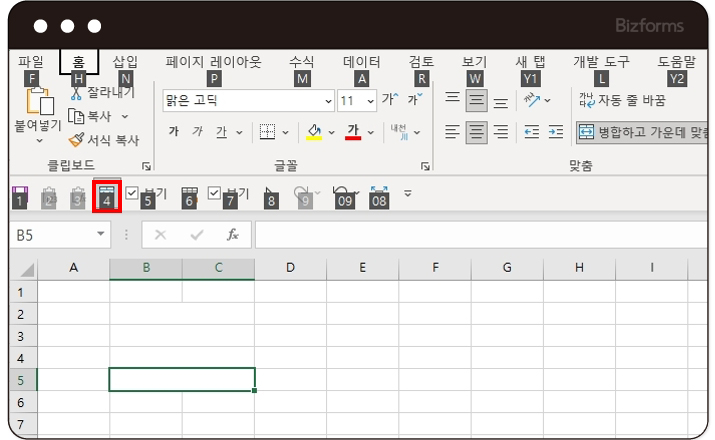
Task: Increase font size with the larger 가 icon
Action: click(x=388, y=100)
